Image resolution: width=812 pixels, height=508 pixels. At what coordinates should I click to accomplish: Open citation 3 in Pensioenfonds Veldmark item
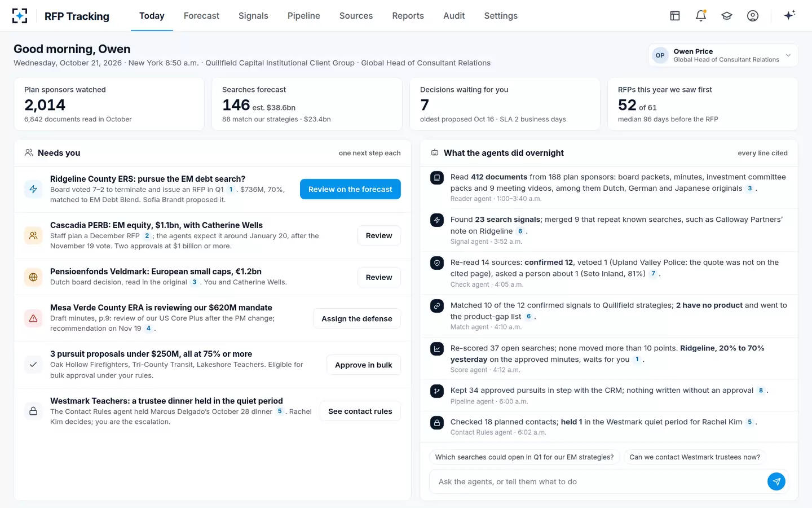click(195, 282)
